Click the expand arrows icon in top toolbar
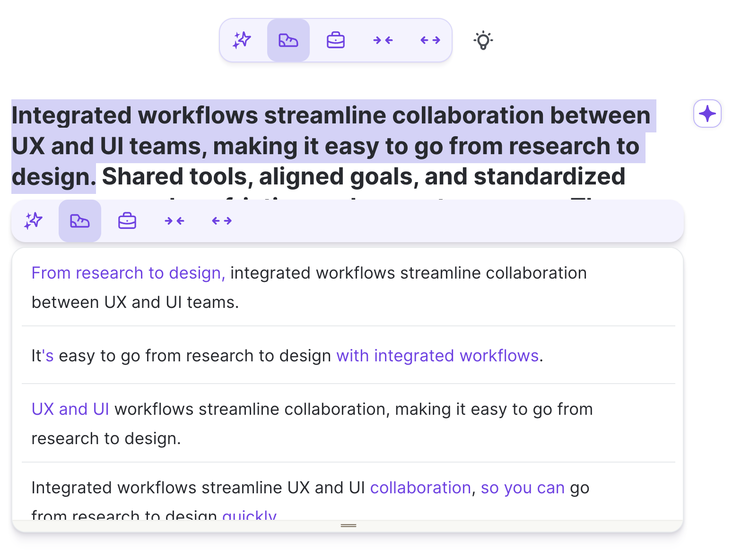Screen dimensions: 733x560 (430, 40)
